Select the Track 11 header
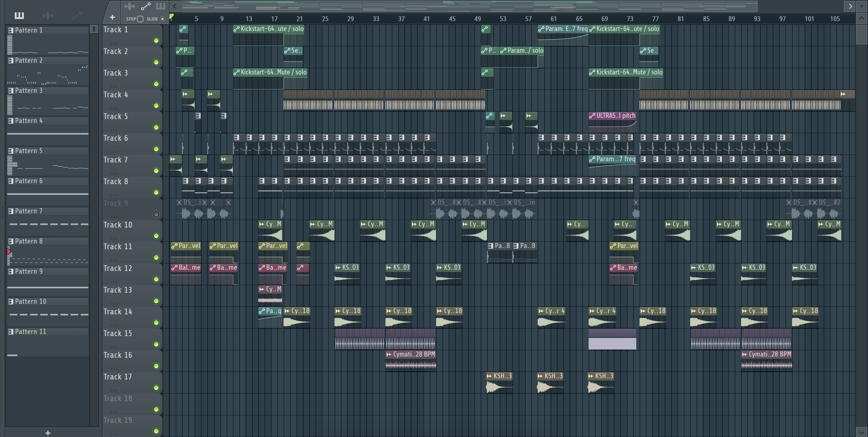This screenshot has width=868, height=437. point(132,252)
